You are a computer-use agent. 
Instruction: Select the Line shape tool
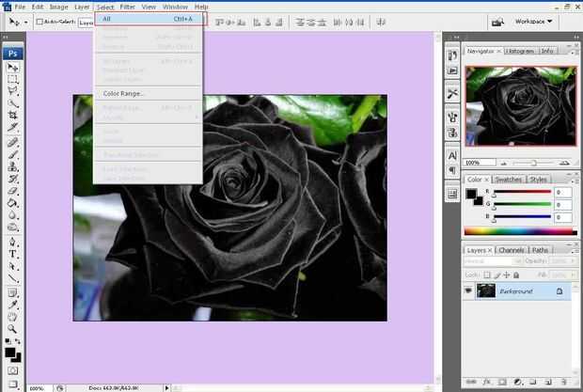coord(12,278)
